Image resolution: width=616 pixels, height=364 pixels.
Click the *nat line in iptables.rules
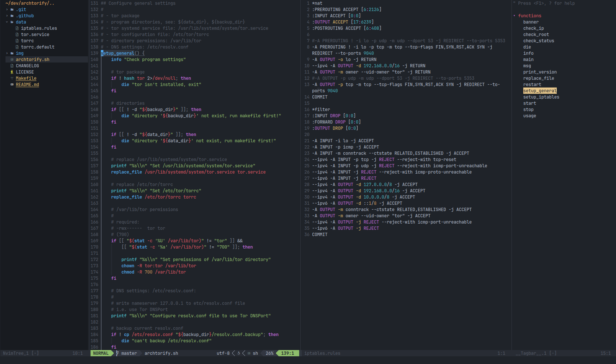(317, 3)
